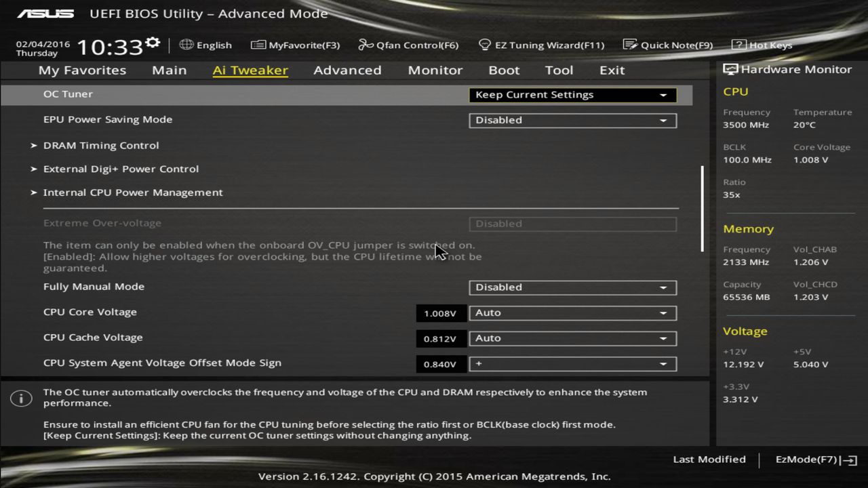This screenshot has width=868, height=488.
Task: Expand External Digi+ Power Control submenu
Action: coord(121,169)
